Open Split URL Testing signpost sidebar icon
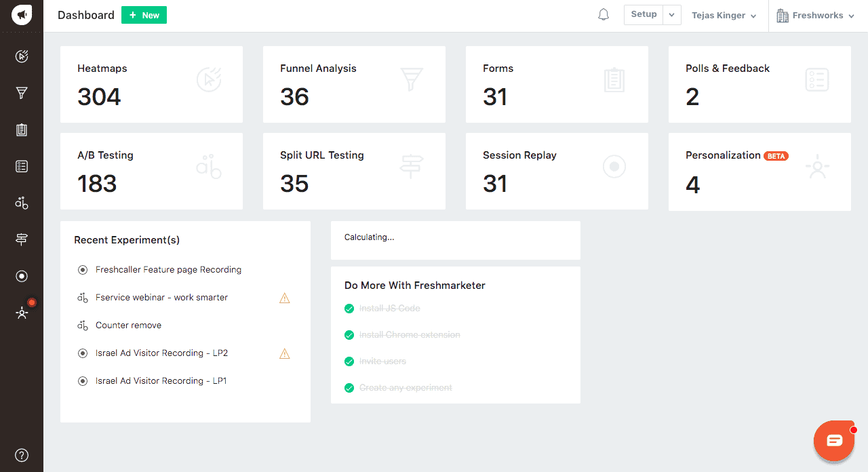868x472 pixels. click(22, 239)
